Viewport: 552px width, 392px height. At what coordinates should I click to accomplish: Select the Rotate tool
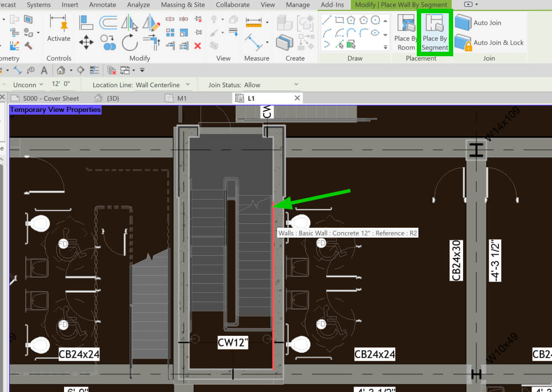(130, 42)
